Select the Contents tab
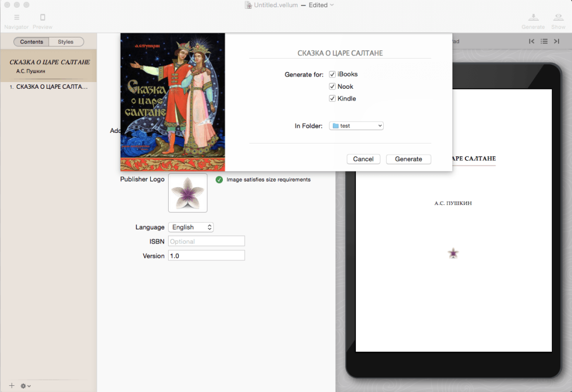Image resolution: width=572 pixels, height=392 pixels. pyautogui.click(x=31, y=41)
